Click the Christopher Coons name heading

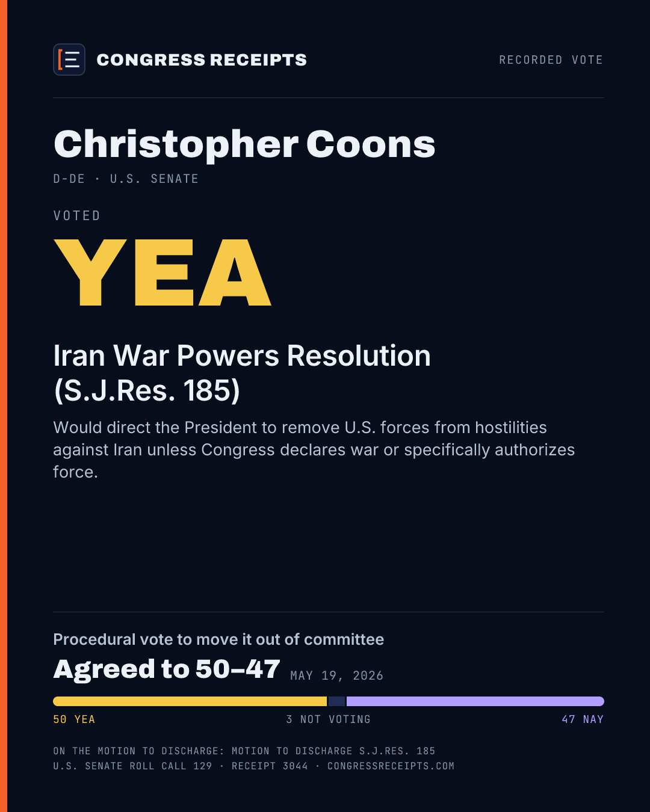244,144
